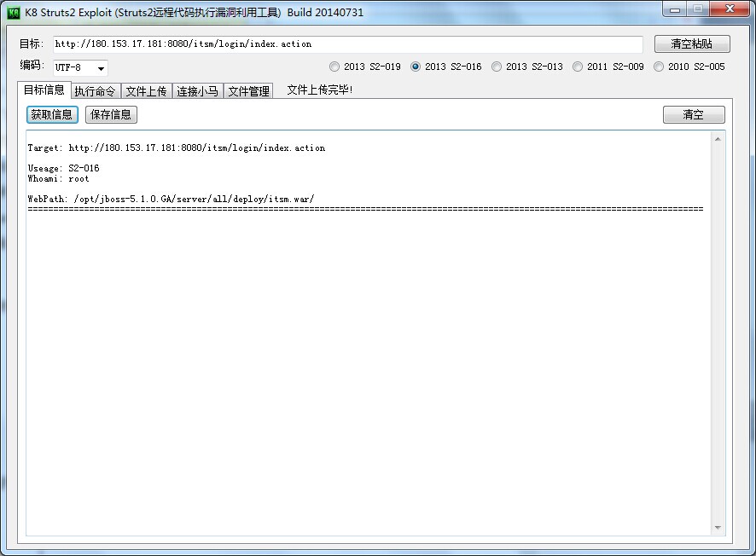Click the 文件上传完毕! status message
The image size is (756, 556).
[320, 90]
